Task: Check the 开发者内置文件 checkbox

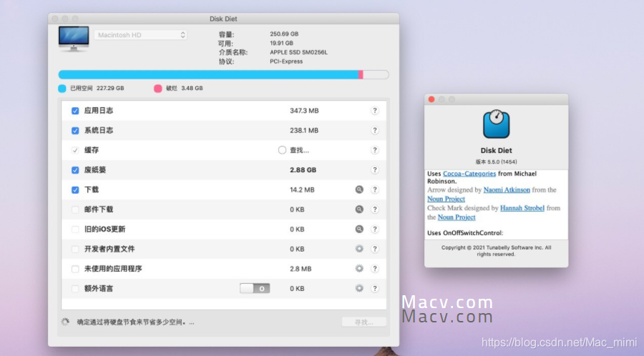Action: tap(75, 249)
